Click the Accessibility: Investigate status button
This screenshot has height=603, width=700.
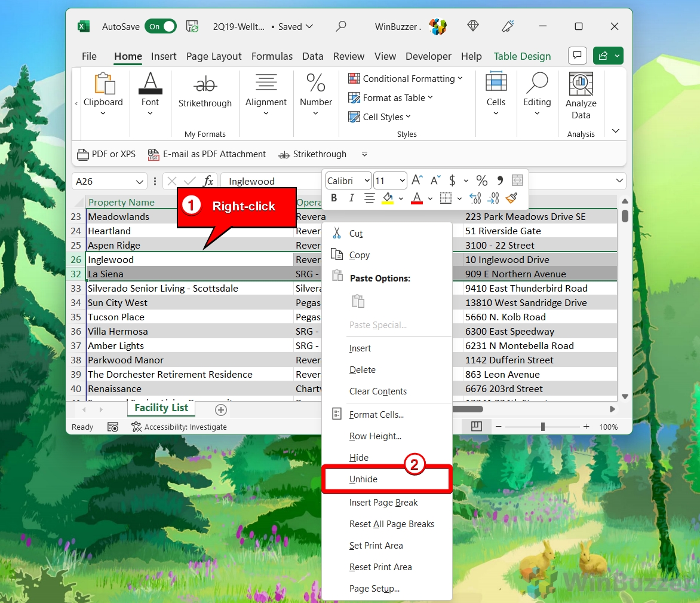pyautogui.click(x=179, y=427)
